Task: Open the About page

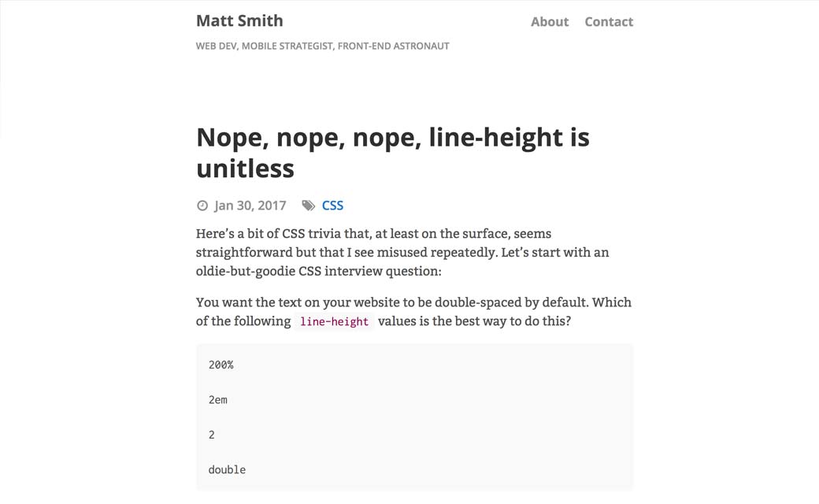Action: tap(550, 22)
